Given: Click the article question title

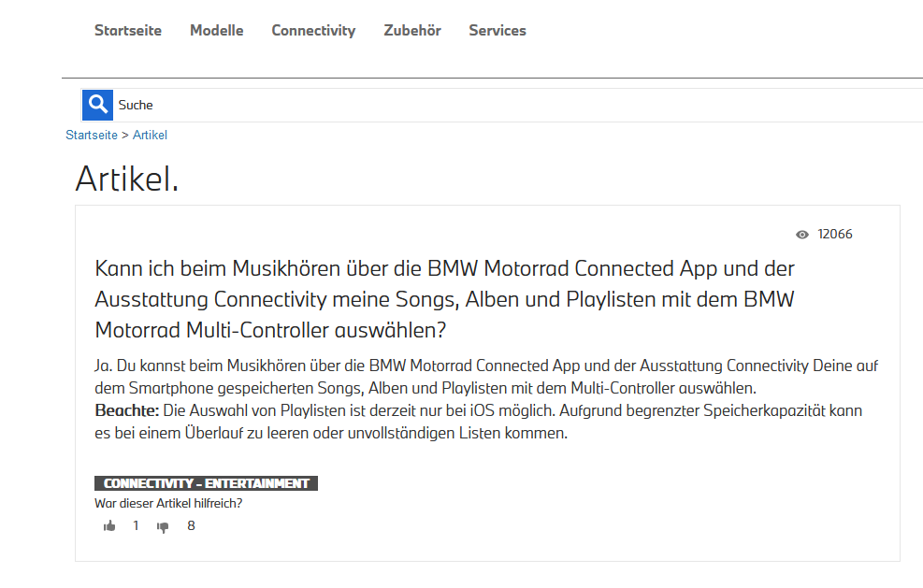Looking at the screenshot, I should (444, 299).
